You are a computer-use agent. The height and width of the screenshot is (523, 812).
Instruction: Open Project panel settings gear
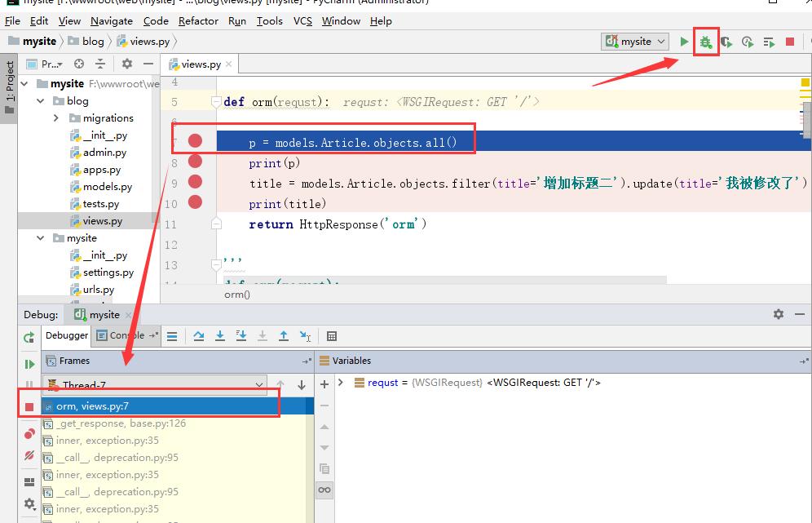point(127,64)
